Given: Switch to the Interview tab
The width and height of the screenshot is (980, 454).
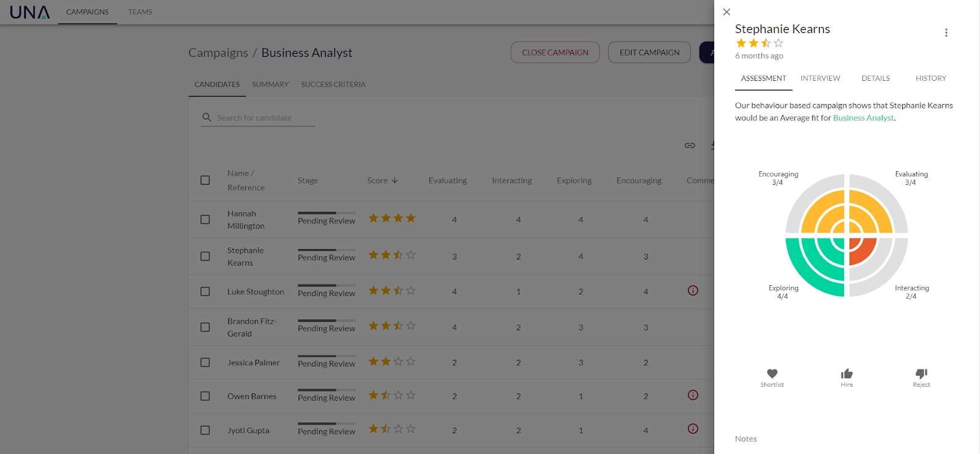Looking at the screenshot, I should [x=820, y=78].
